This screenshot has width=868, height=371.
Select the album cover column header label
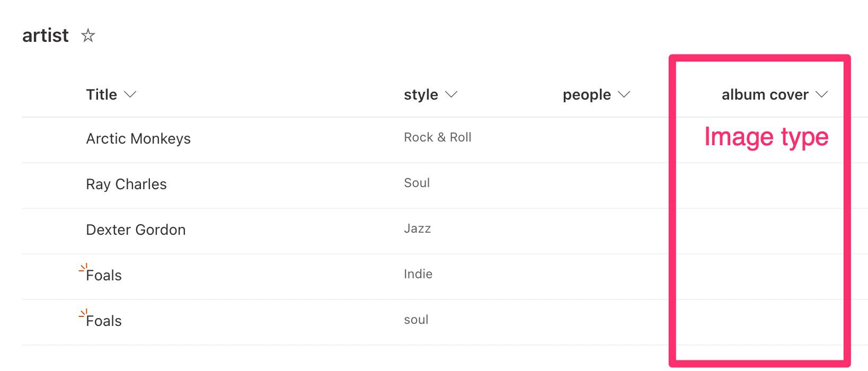[765, 94]
